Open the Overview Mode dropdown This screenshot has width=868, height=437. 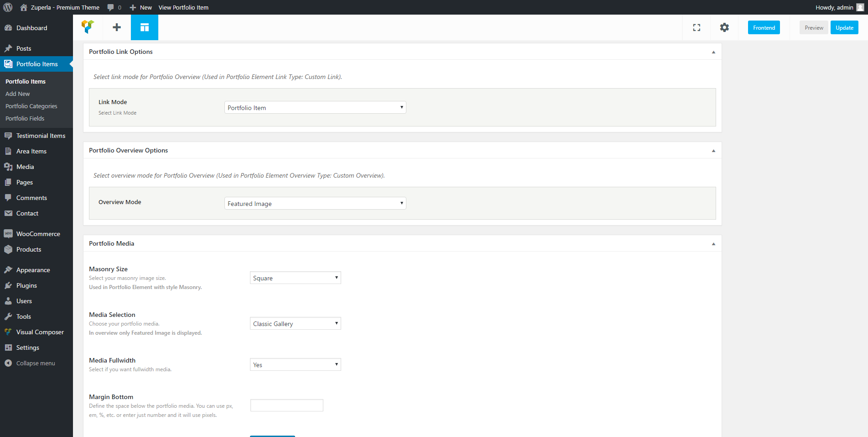(x=315, y=203)
